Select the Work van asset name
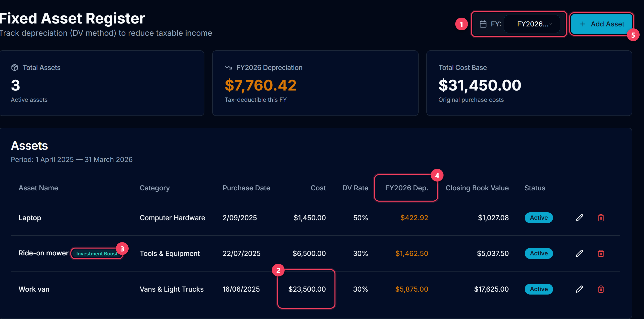Screen dimensions: 644x319 [x=34, y=289]
